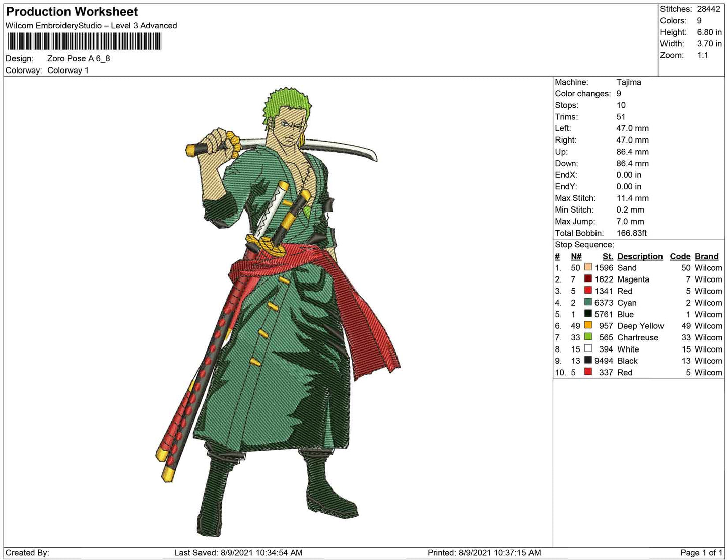Click the zoom value "1:1"

point(703,55)
